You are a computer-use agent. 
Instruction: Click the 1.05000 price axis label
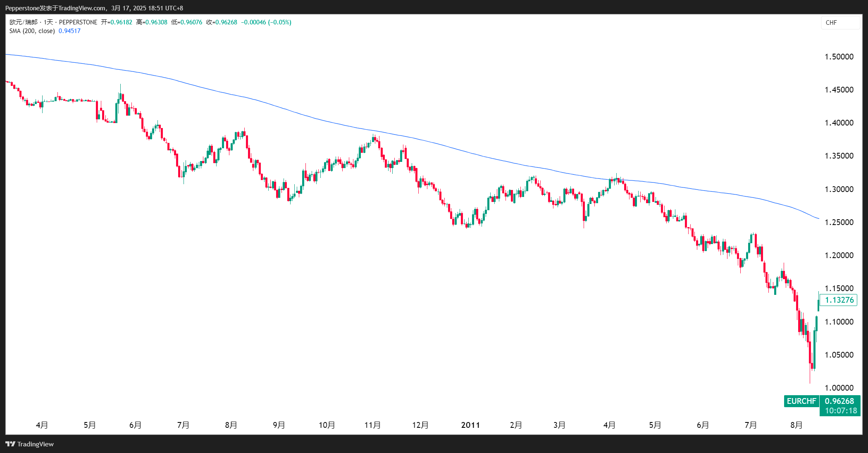coord(839,355)
